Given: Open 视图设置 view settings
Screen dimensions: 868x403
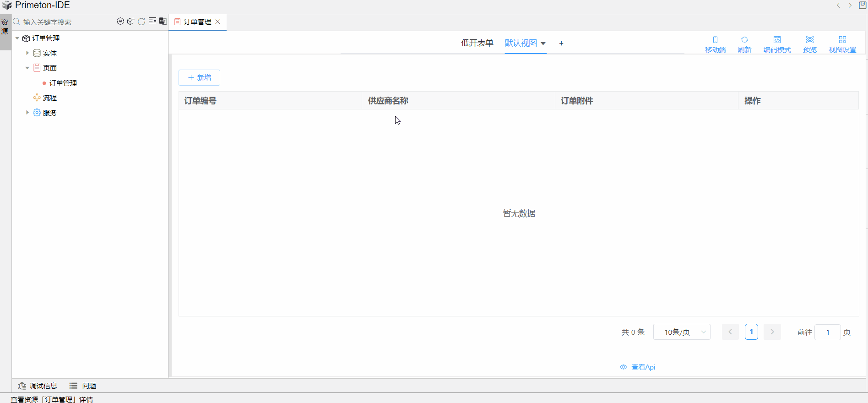Looking at the screenshot, I should pos(842,44).
